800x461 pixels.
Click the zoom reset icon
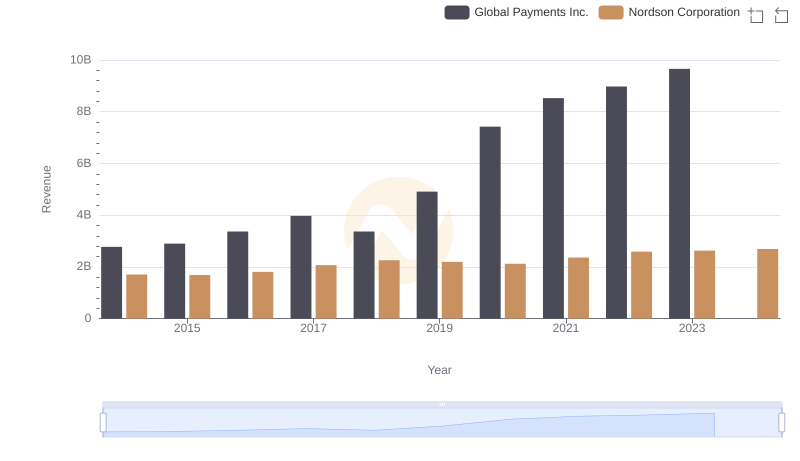(x=782, y=14)
